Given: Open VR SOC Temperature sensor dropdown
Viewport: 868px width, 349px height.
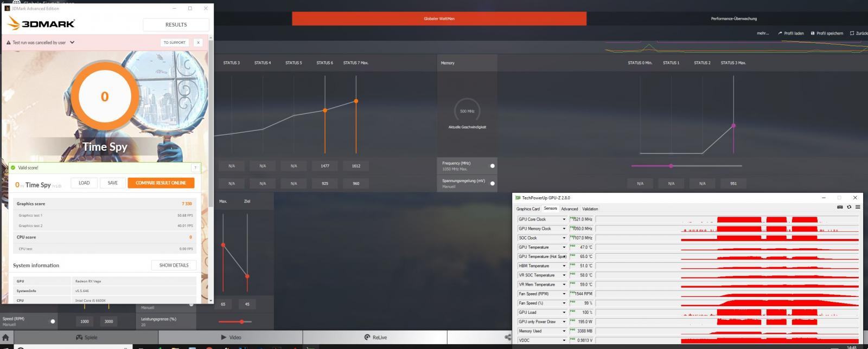Looking at the screenshot, I should [x=564, y=275].
